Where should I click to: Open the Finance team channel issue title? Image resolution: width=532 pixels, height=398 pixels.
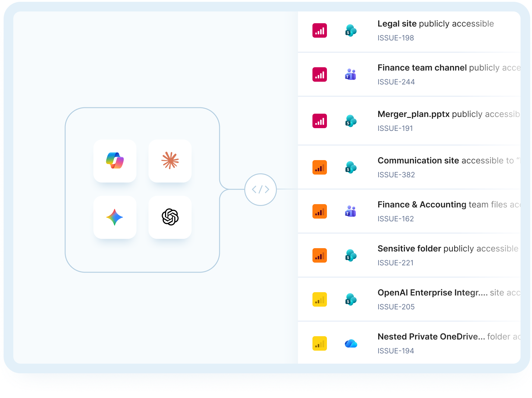pos(449,68)
